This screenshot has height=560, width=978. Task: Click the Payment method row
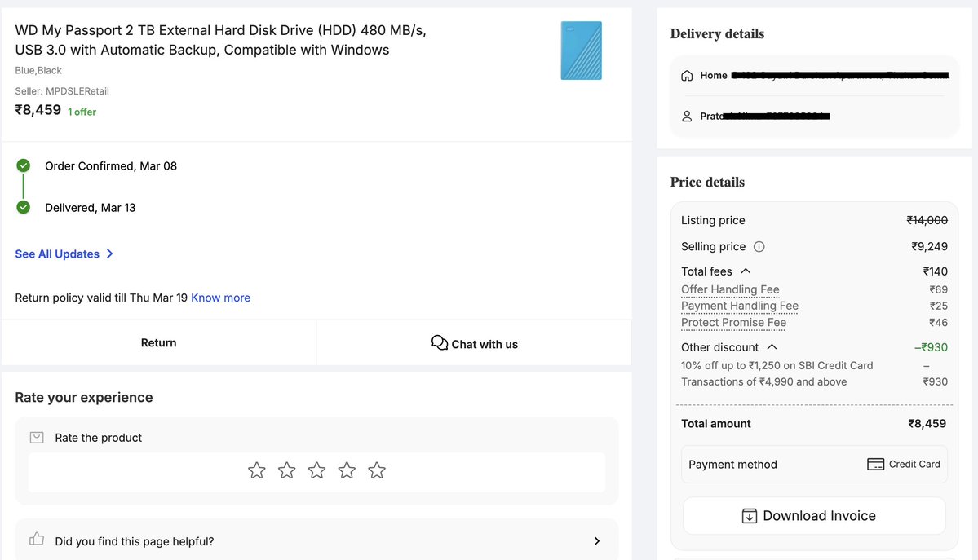click(814, 464)
